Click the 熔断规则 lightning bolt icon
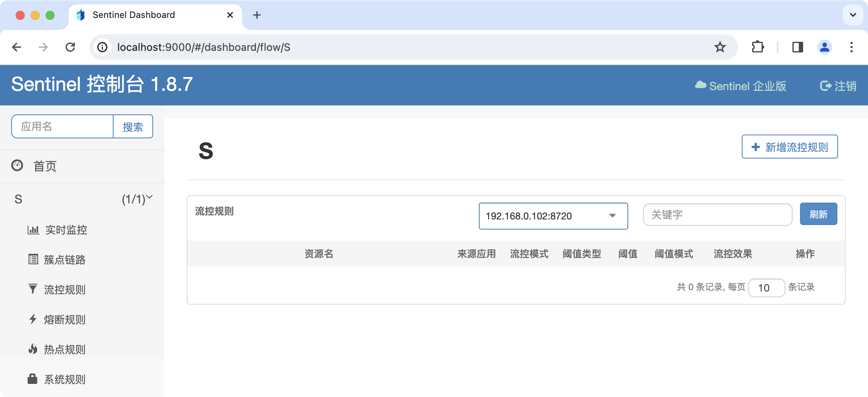868x397 pixels. 33,319
